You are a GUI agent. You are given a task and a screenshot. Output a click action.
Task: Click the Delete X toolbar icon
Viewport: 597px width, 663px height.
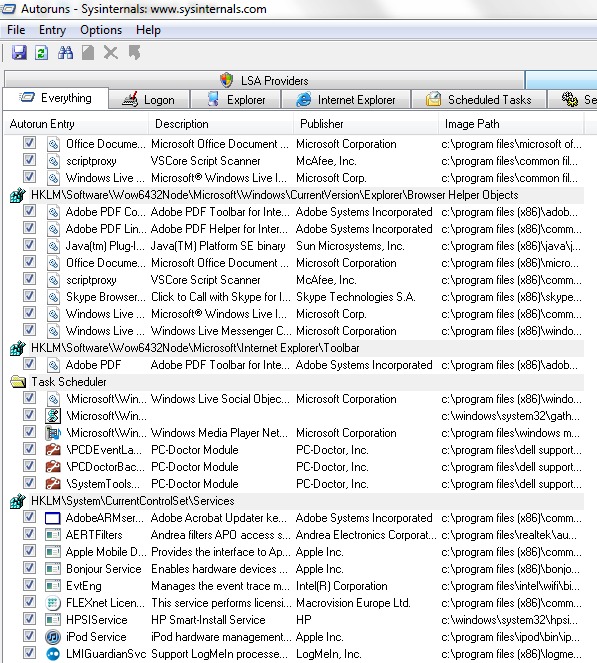pyautogui.click(x=111, y=53)
